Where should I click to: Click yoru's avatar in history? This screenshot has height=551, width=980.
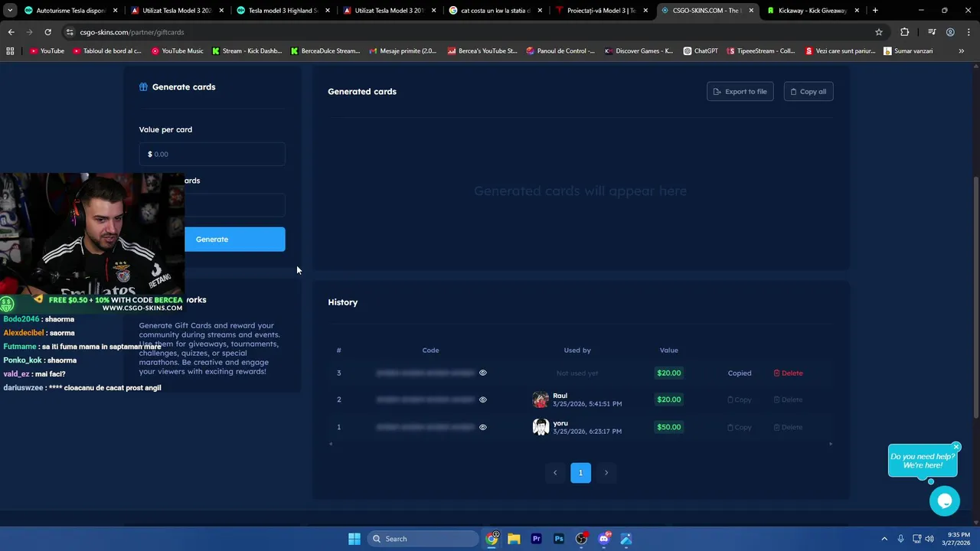tap(541, 427)
